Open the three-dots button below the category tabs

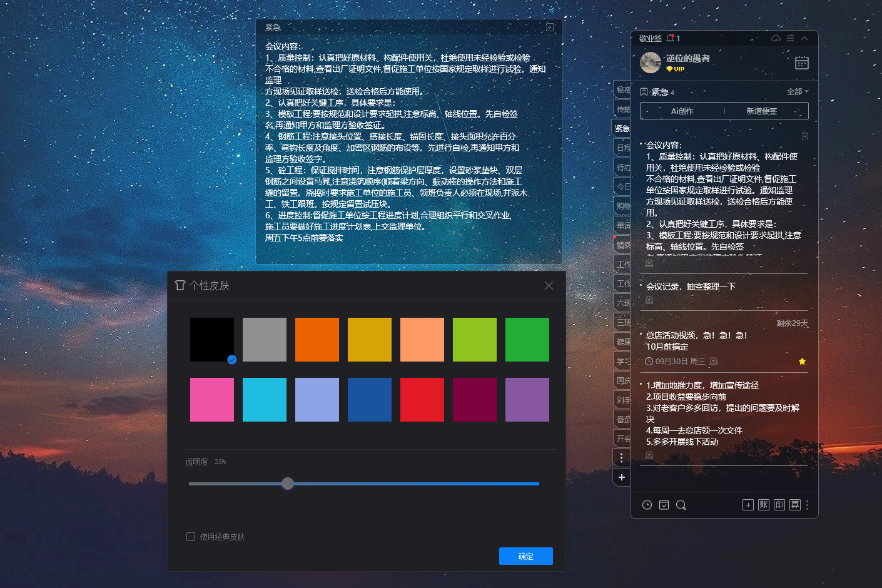621,458
